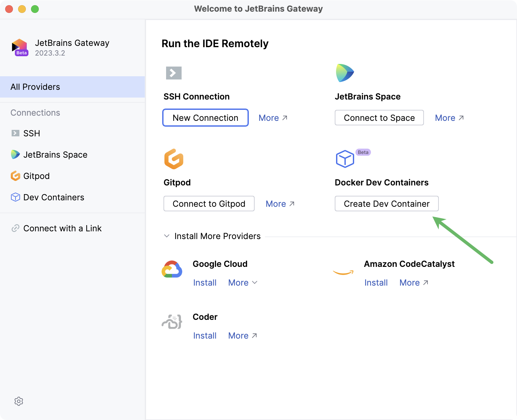
Task: Click Connect to Space button
Action: 379,118
